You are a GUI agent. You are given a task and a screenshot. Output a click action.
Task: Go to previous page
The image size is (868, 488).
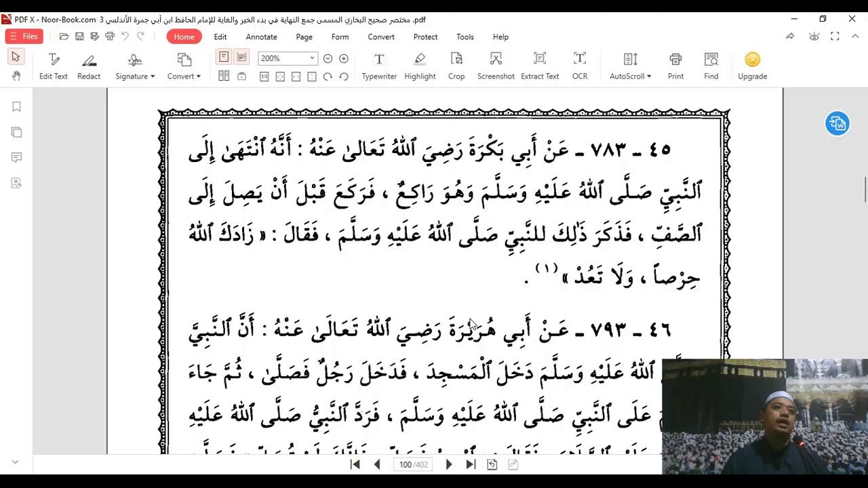point(378,464)
